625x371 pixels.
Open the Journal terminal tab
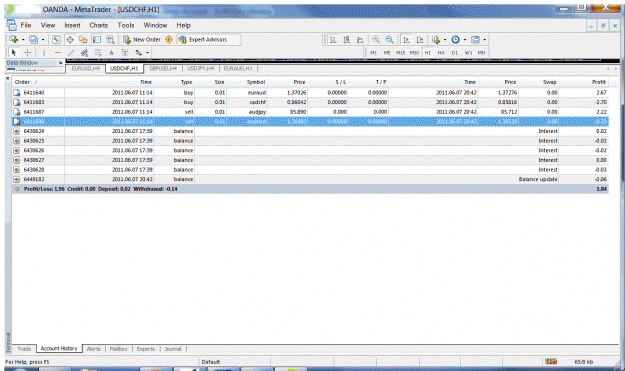(173, 349)
